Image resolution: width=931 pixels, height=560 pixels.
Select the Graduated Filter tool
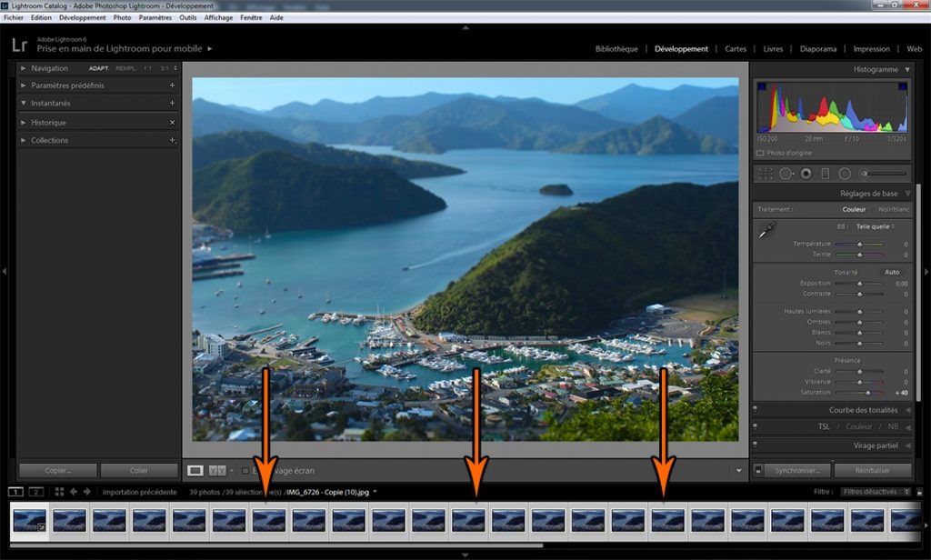point(826,173)
